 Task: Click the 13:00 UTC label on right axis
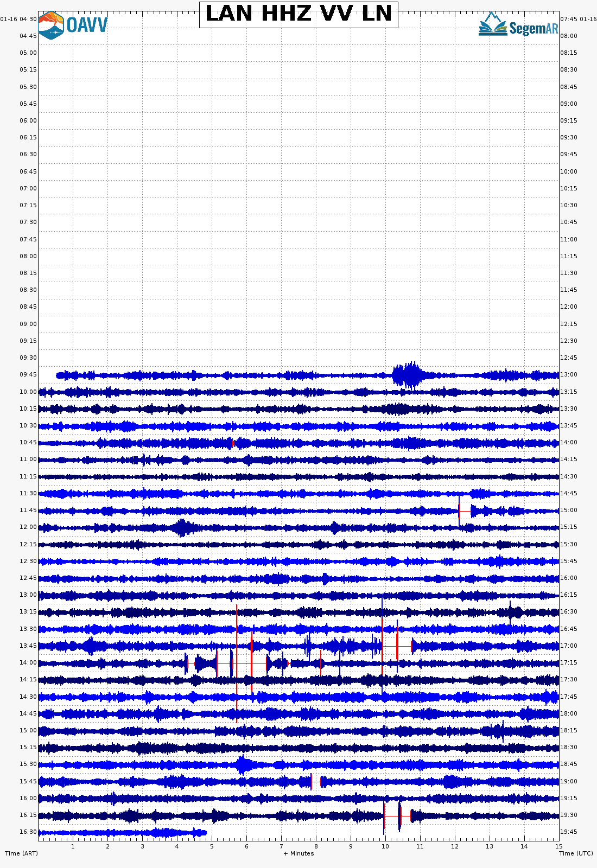569,375
